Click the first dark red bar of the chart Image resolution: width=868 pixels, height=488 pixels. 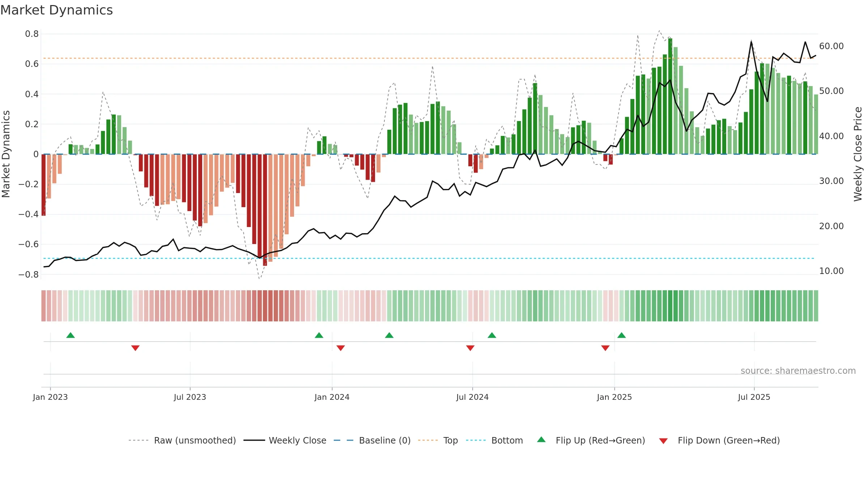[43, 185]
